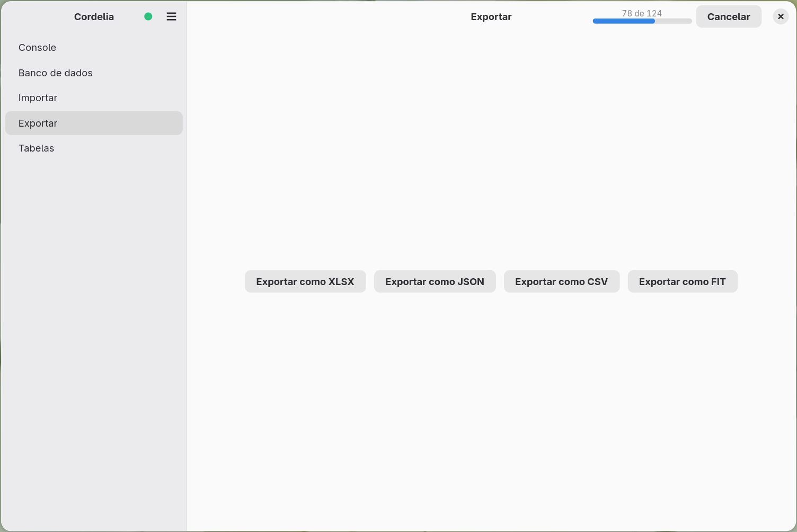Go to Banco de dados

pyautogui.click(x=94, y=73)
